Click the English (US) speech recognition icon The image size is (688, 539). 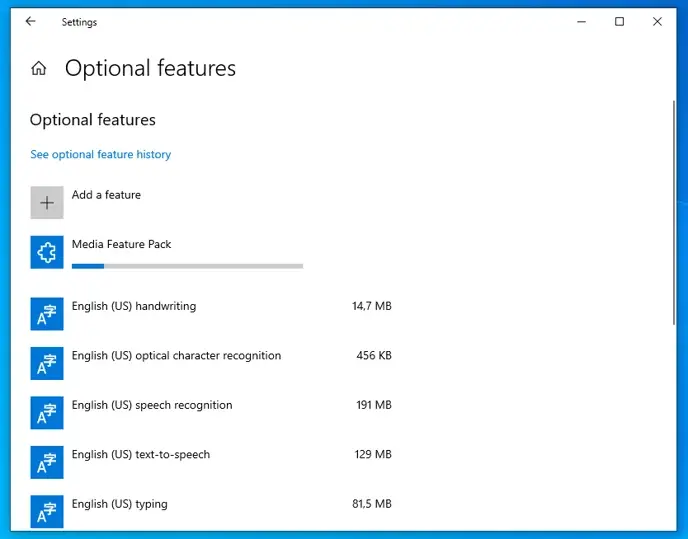(47, 413)
